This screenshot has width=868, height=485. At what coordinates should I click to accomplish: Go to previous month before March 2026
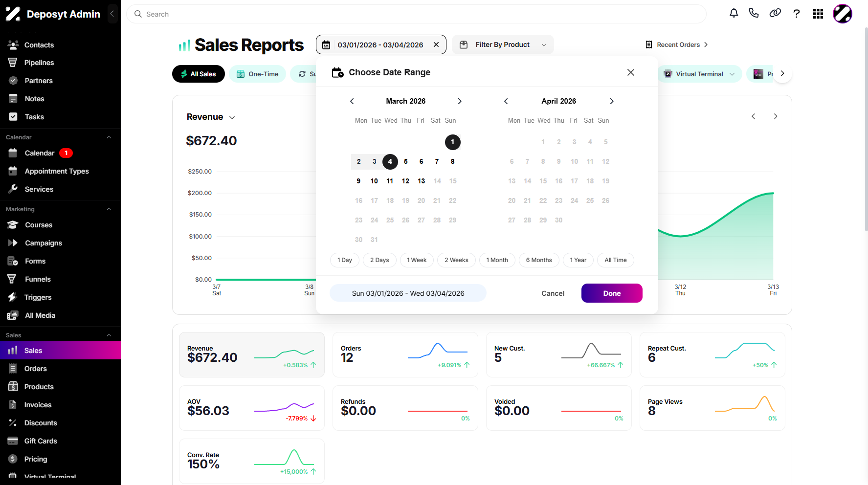352,101
